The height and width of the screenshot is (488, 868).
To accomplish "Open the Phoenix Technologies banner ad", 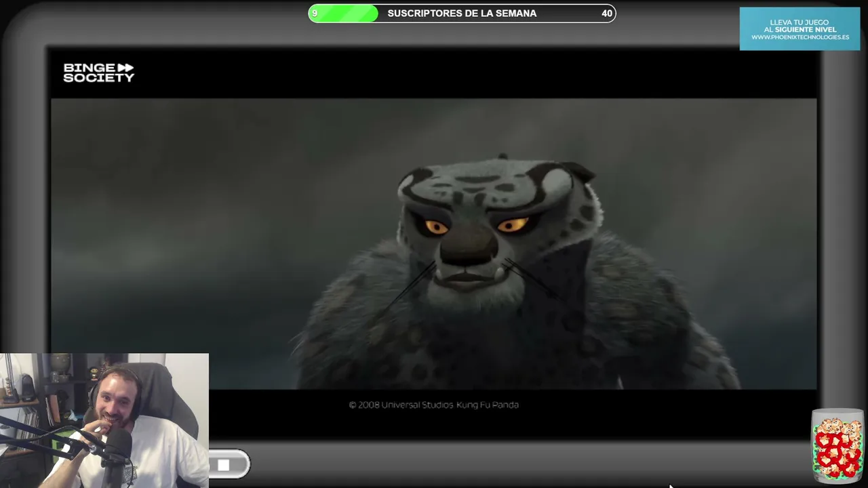I will [x=800, y=28].
